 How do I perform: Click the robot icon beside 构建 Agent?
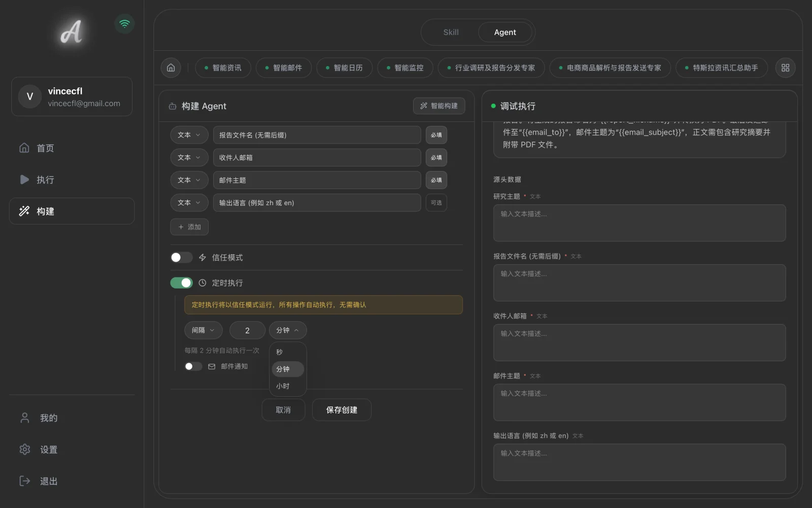pyautogui.click(x=173, y=106)
